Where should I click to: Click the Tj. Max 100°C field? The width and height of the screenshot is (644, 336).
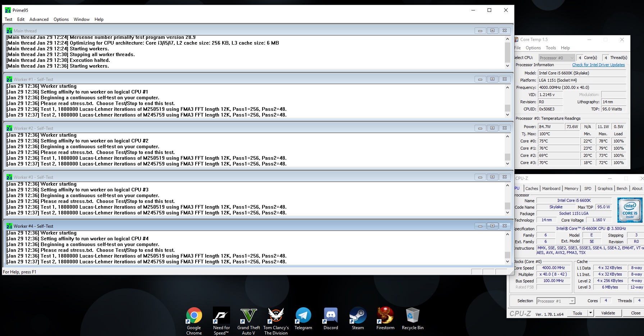[x=558, y=134]
